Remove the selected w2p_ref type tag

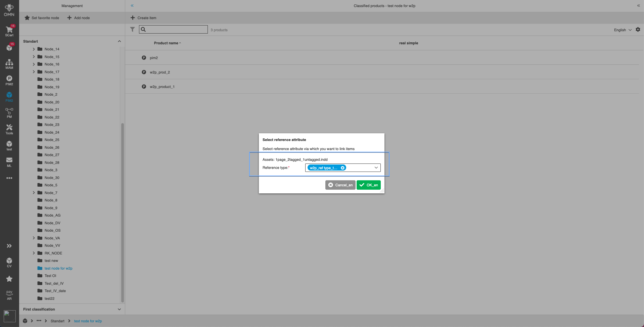[x=342, y=168]
